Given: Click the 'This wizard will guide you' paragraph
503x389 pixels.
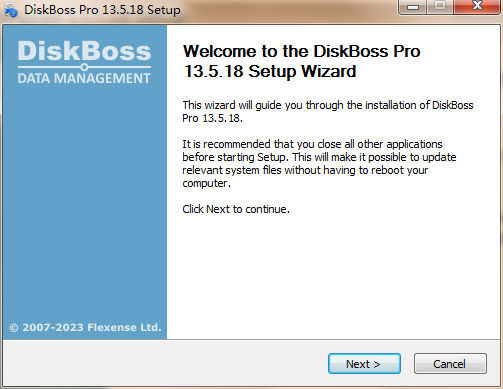Looking at the screenshot, I should tap(328, 112).
